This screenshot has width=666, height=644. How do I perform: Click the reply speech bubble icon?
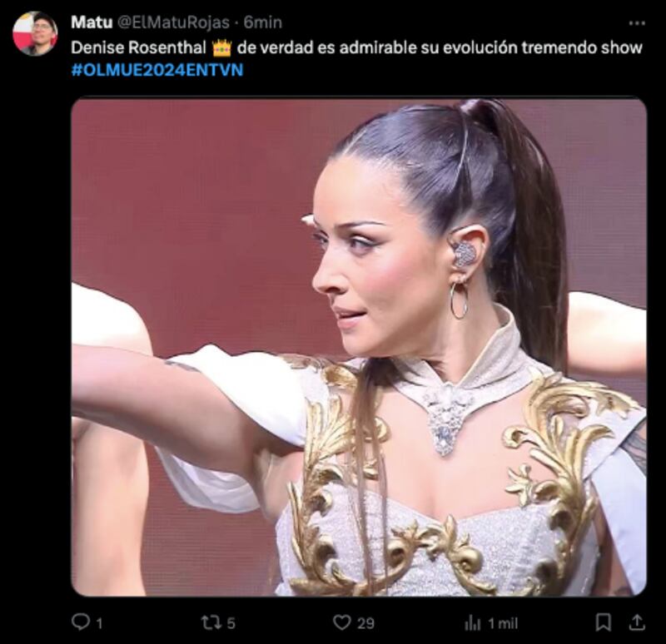80,622
